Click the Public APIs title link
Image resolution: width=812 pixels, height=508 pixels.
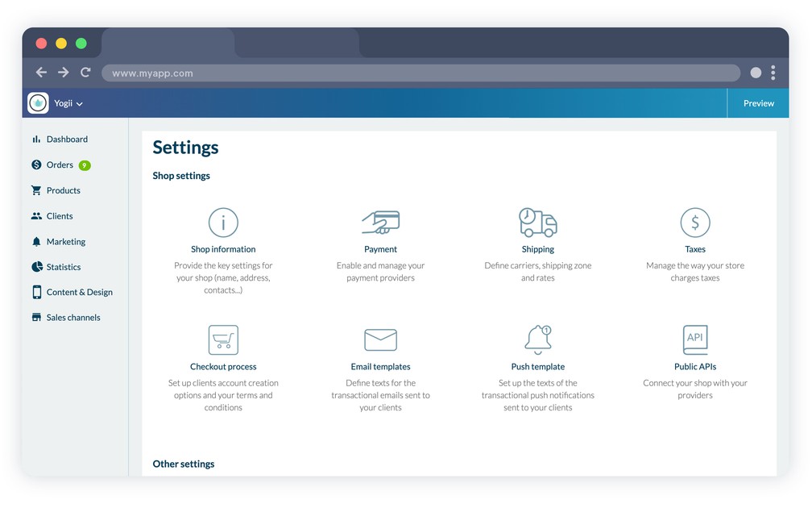695,367
